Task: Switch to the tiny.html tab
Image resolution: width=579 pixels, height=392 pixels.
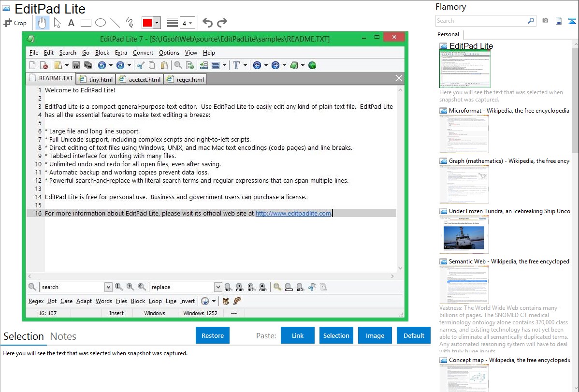Action: coord(96,79)
